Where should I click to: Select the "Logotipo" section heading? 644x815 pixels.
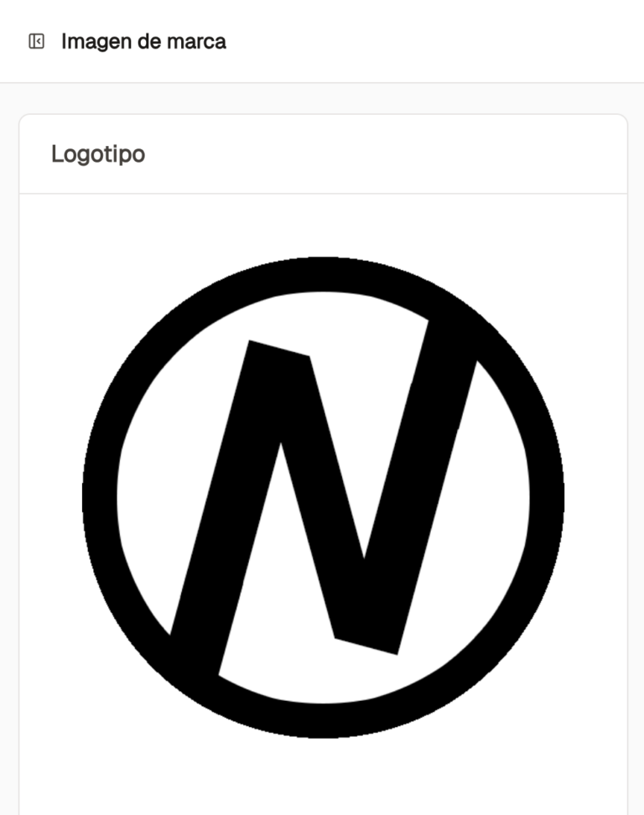tap(98, 154)
